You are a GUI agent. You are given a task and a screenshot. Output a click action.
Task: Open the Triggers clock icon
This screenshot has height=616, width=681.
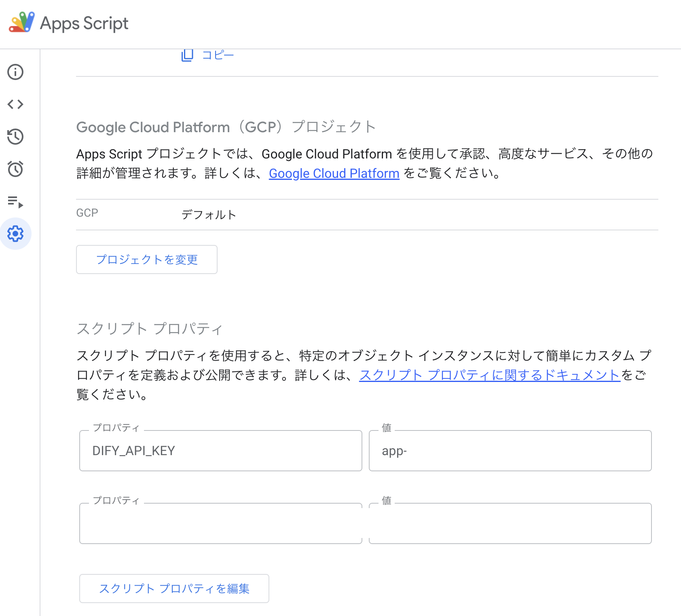pos(15,169)
